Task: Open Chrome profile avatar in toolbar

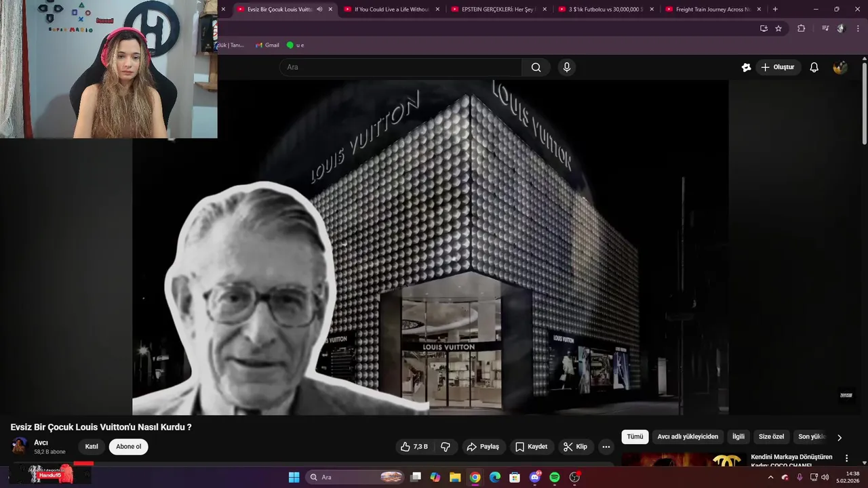Action: tap(841, 28)
